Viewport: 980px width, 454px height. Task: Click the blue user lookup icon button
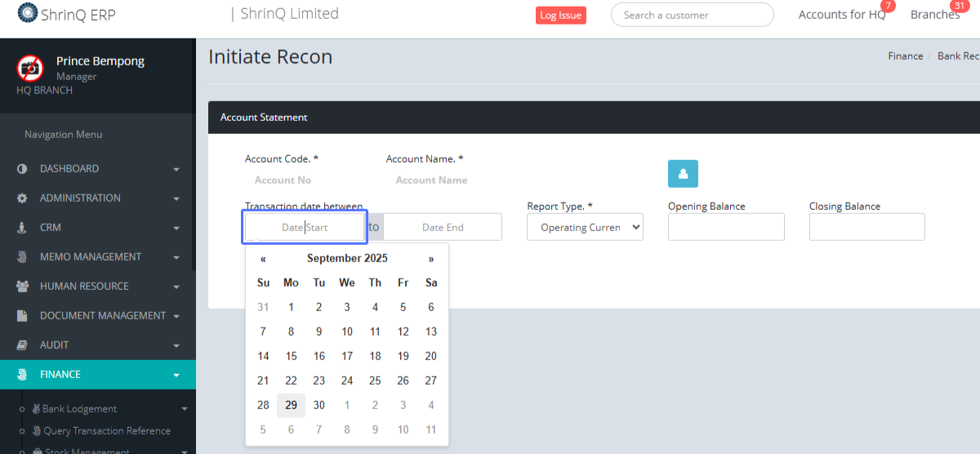pos(683,174)
